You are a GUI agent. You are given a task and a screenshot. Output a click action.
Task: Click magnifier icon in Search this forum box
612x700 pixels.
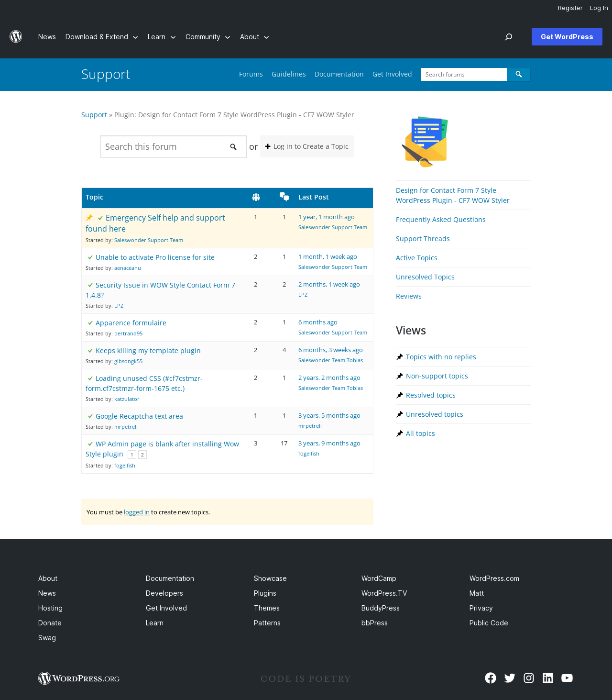click(x=233, y=147)
